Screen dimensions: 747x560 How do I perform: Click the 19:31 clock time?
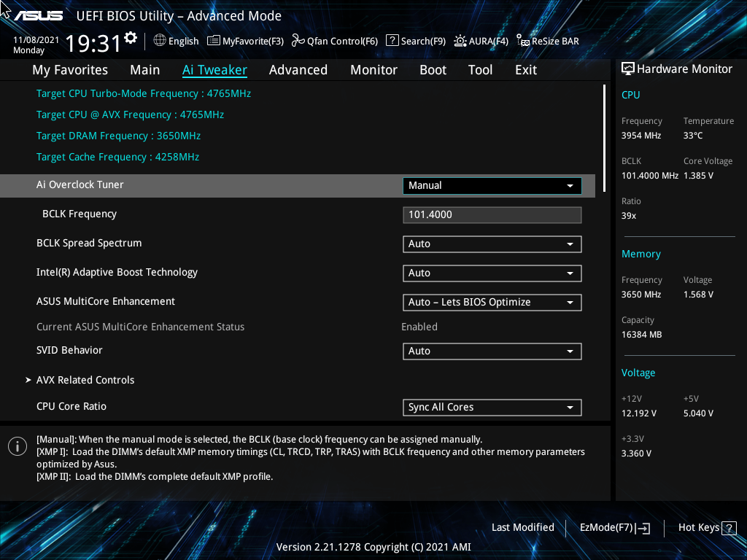[93, 44]
